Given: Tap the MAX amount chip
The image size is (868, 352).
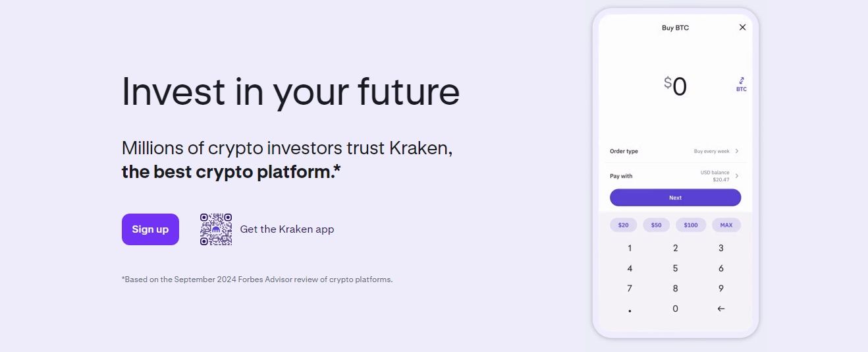Looking at the screenshot, I should click(x=726, y=225).
